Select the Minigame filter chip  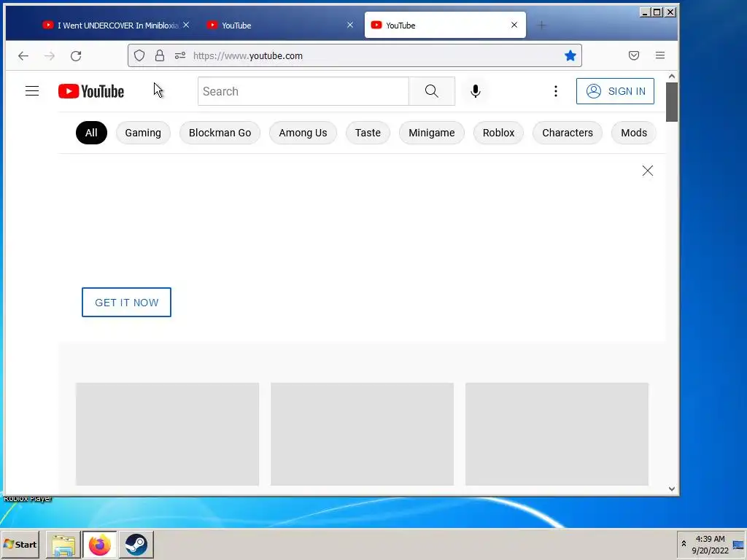(x=432, y=133)
